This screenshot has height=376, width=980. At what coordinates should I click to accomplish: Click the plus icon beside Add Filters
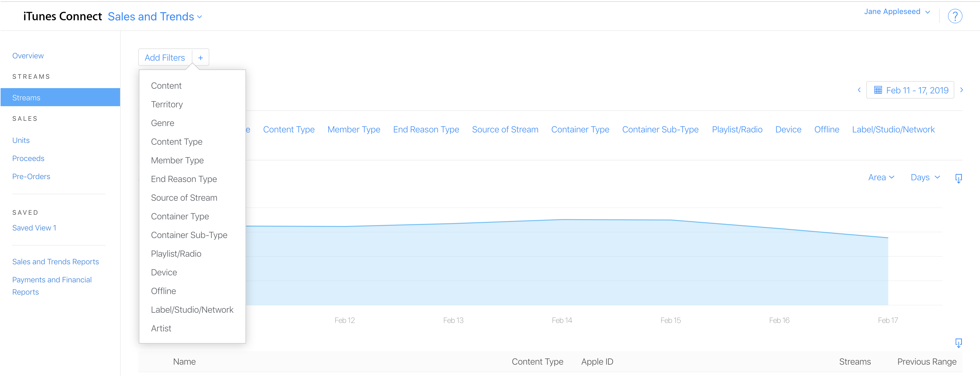[201, 58]
